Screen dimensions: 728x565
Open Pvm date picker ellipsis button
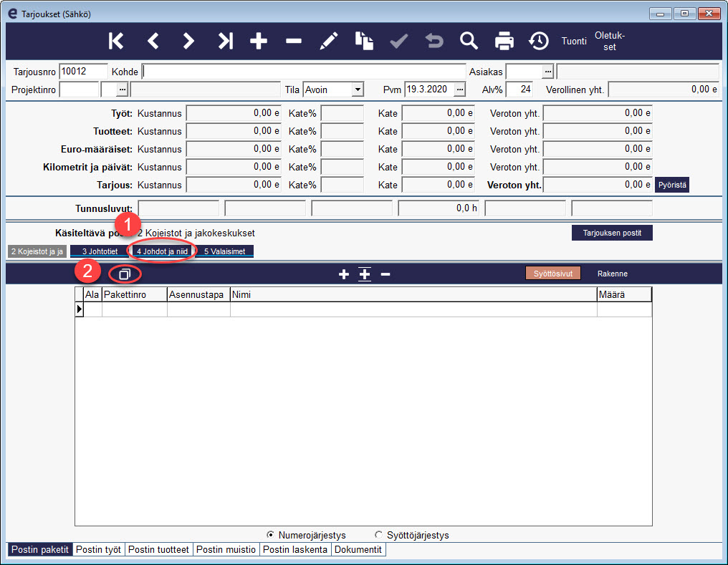[x=459, y=89]
